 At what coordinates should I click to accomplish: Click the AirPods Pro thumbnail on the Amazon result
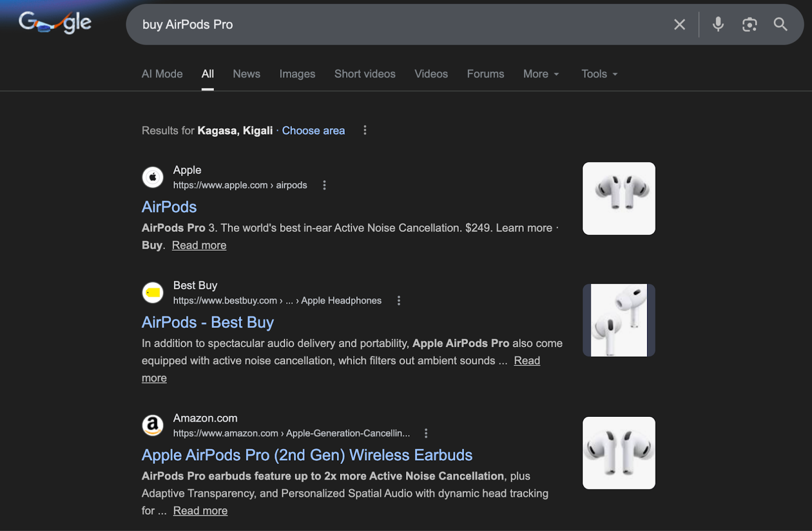(x=619, y=453)
